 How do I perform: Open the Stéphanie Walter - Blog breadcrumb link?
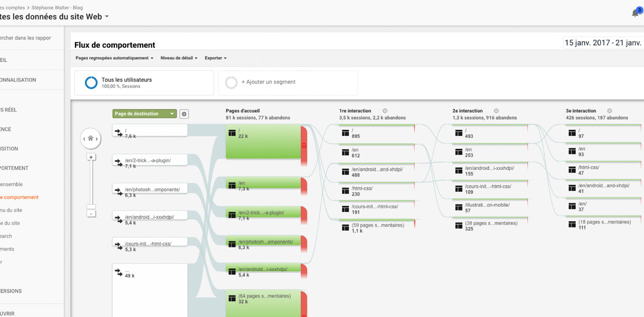(57, 8)
